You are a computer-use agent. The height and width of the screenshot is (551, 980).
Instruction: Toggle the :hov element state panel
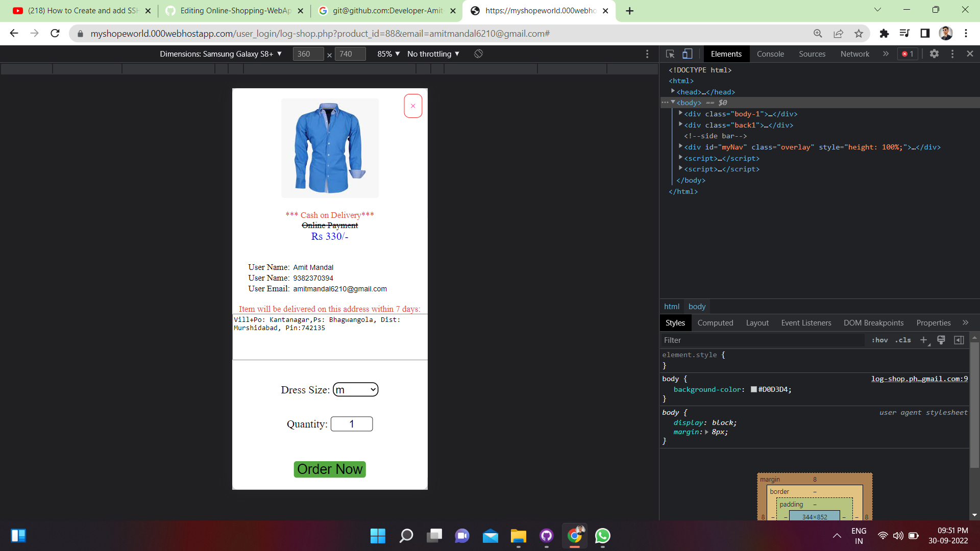coord(880,340)
